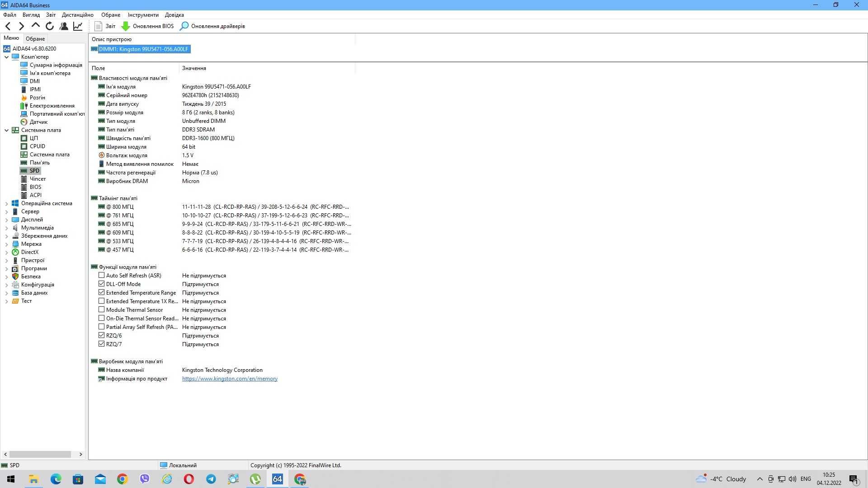This screenshot has height=488, width=868.
Task: Collapse the Комп'ютер tree branch
Action: pos(7,56)
